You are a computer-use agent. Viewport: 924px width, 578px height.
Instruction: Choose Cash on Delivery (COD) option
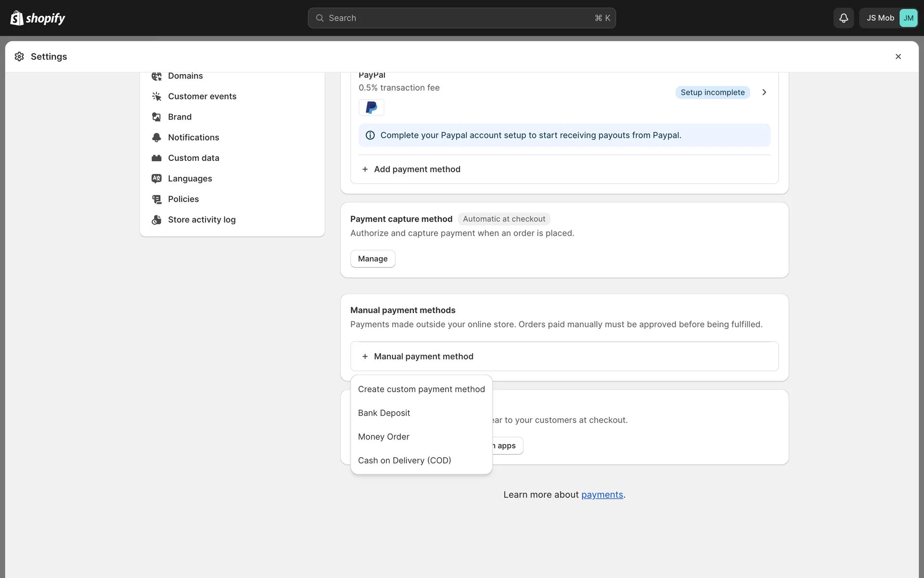(404, 460)
